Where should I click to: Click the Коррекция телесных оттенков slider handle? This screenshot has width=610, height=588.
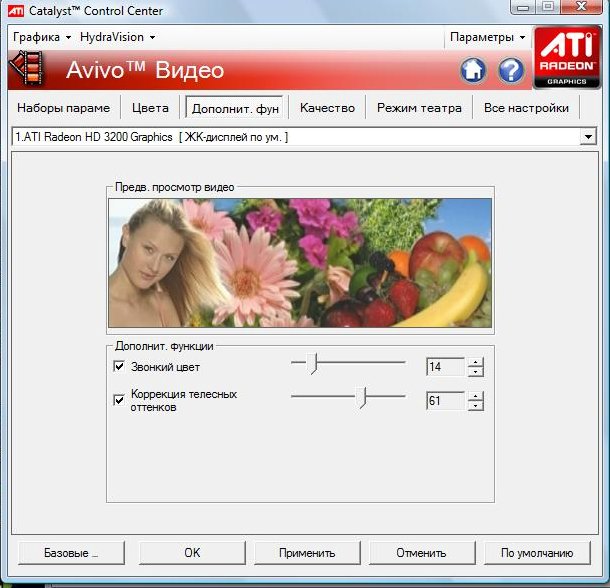363,398
